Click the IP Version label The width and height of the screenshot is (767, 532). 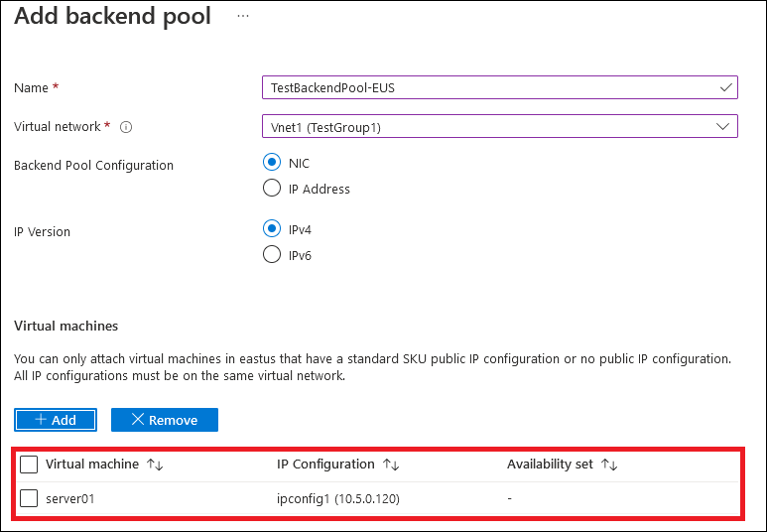[42, 232]
